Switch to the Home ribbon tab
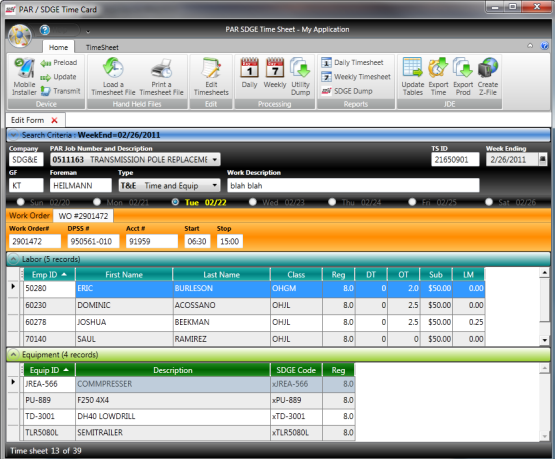This screenshot has height=459, width=555. point(58,47)
